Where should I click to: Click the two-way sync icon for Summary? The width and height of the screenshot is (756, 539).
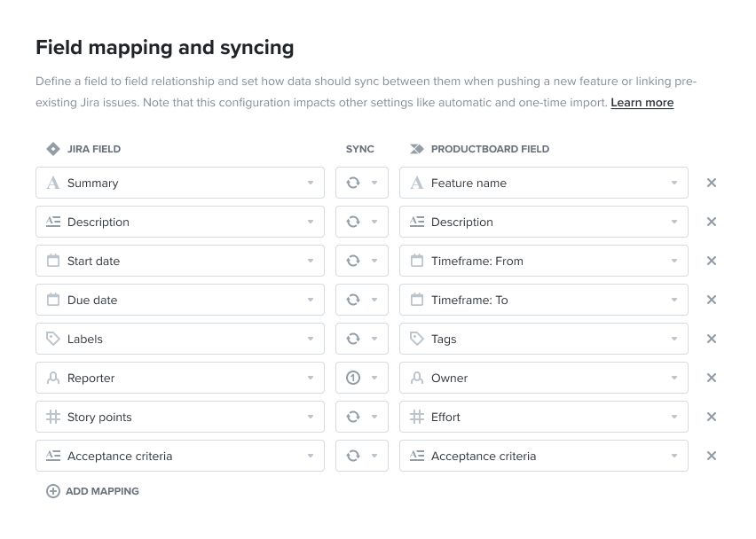click(353, 183)
